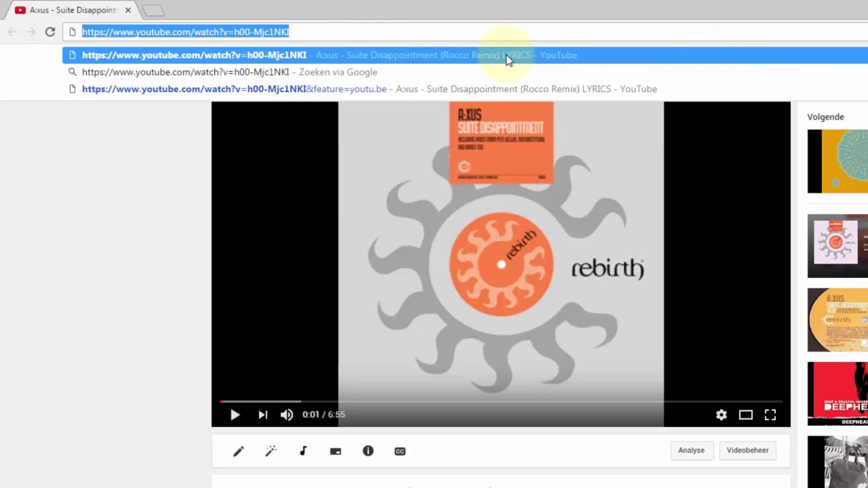Click the highlighted address bar URL
Image resolution: width=868 pixels, height=488 pixels.
(185, 32)
